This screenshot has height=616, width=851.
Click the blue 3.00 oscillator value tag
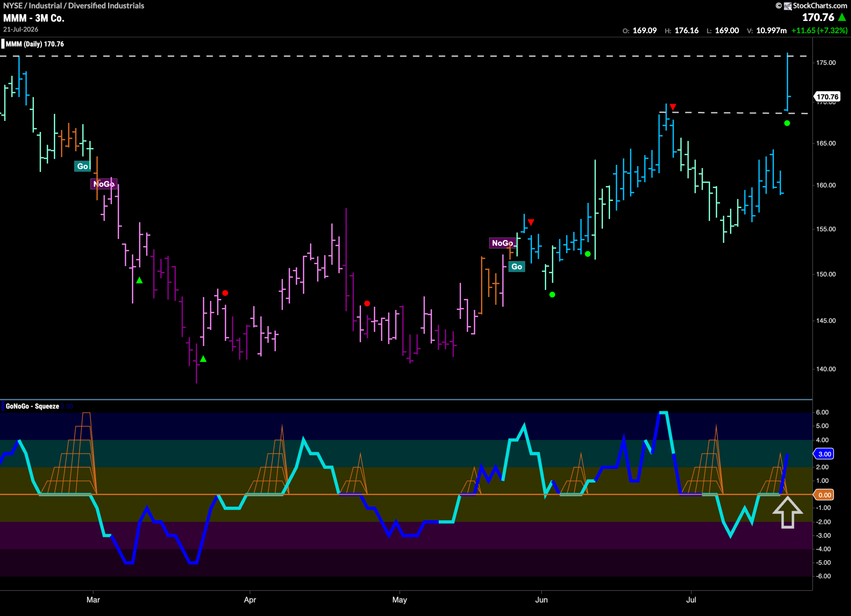(x=824, y=454)
